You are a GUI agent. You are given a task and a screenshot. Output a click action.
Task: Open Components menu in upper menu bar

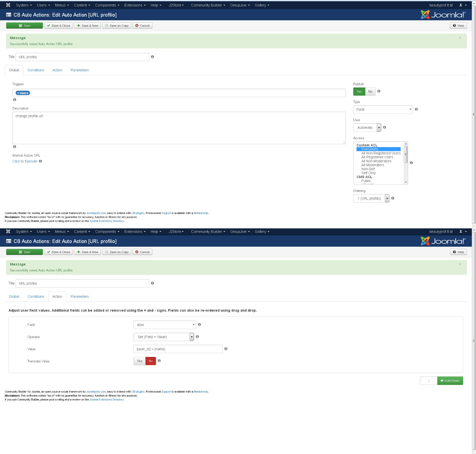click(x=107, y=5)
